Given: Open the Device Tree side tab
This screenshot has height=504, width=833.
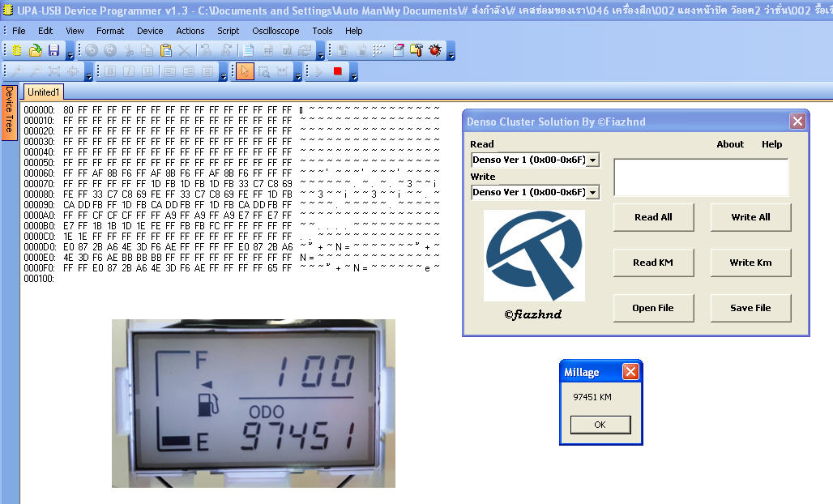Looking at the screenshot, I should coord(9,113).
